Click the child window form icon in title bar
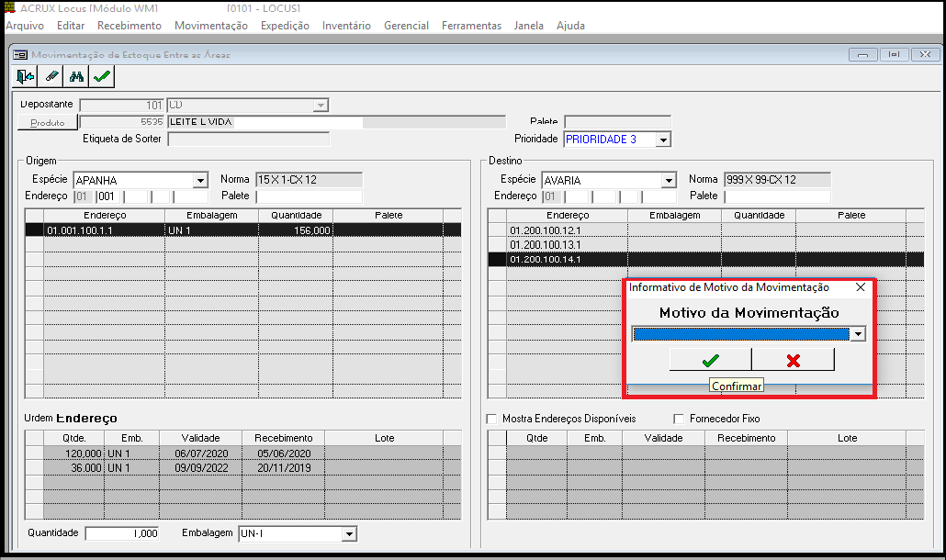 pyautogui.click(x=20, y=55)
